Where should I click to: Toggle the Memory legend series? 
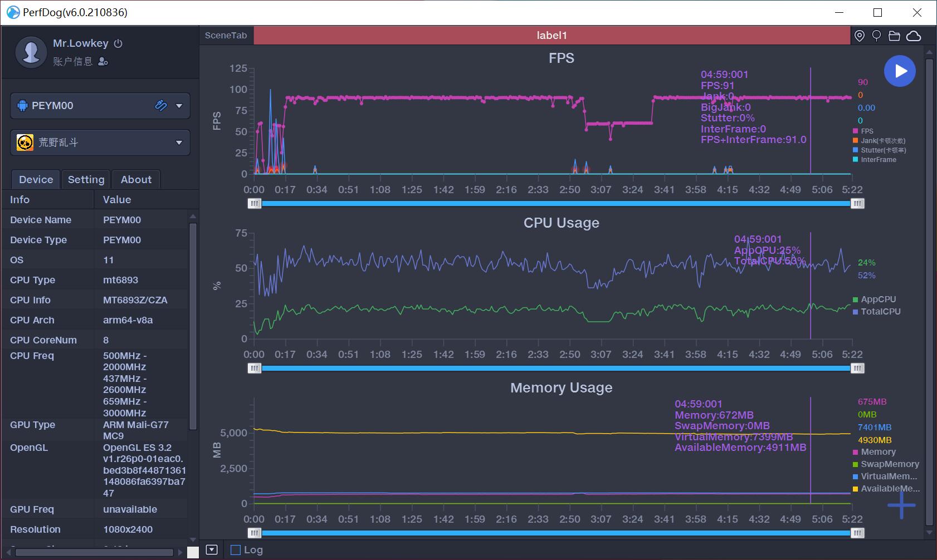coord(875,452)
